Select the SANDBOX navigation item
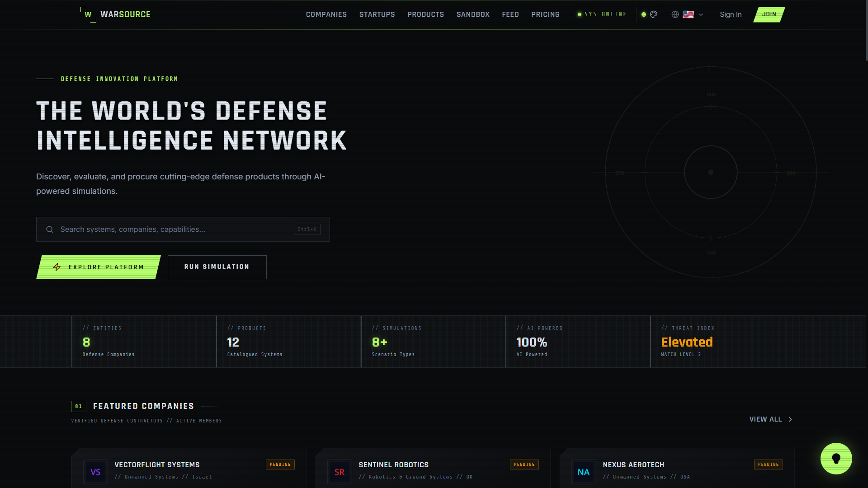 473,14
